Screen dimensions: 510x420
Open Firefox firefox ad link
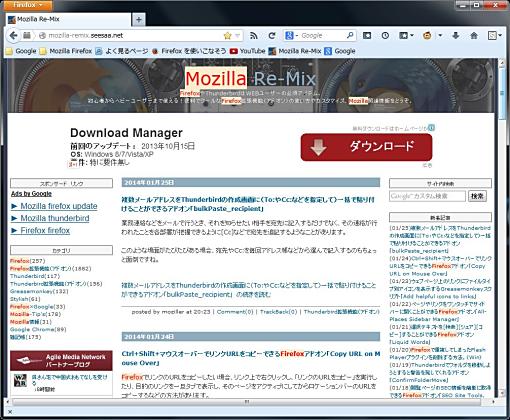(x=45, y=230)
